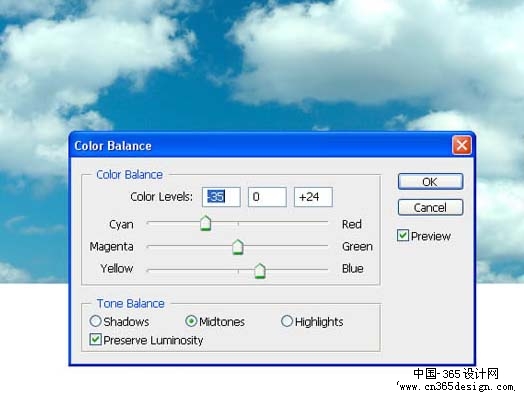Click the Magenta label beside the slider
The width and height of the screenshot is (524, 401).
tap(111, 247)
